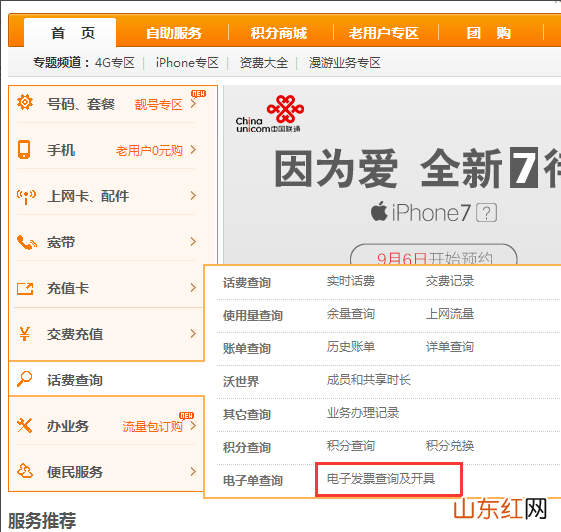Expand the 办业务 row arrow

coord(194,425)
